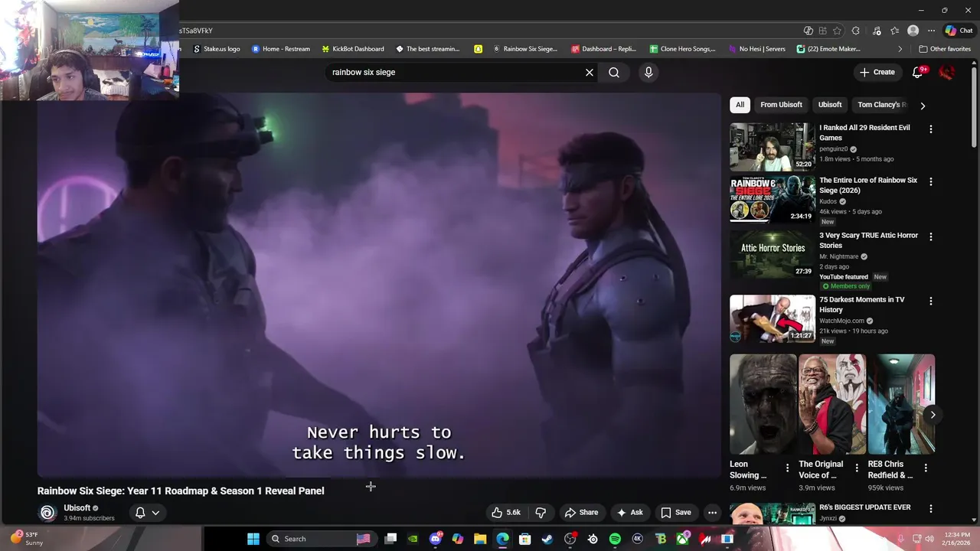Screen dimensions: 980x551
Task: Open options for Attic Horror Stories video
Action: 931,236
